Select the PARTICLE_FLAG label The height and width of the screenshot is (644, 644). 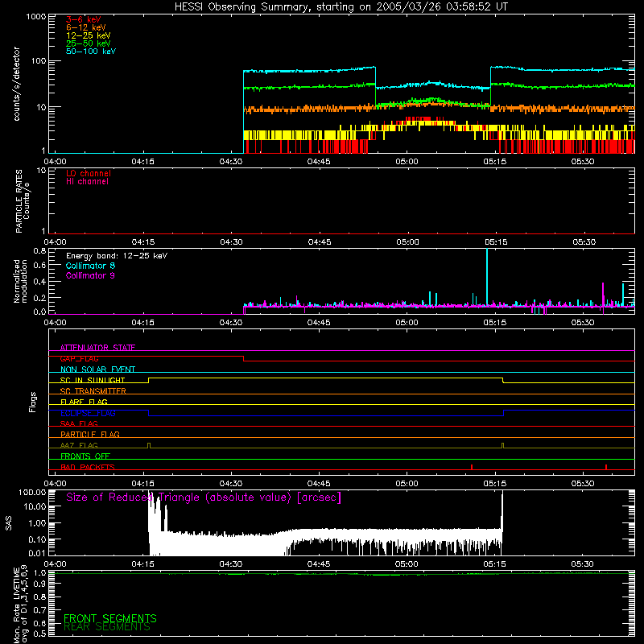coord(90,434)
